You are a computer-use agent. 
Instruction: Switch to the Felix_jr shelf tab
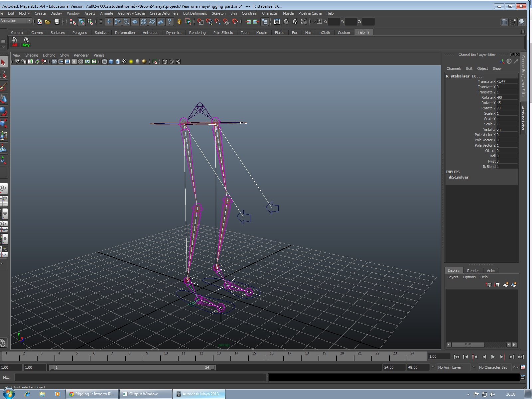tap(363, 32)
